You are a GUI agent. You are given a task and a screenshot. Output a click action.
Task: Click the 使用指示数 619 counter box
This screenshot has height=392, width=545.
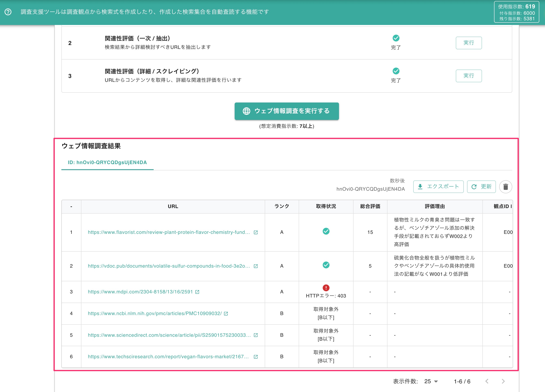(516, 12)
